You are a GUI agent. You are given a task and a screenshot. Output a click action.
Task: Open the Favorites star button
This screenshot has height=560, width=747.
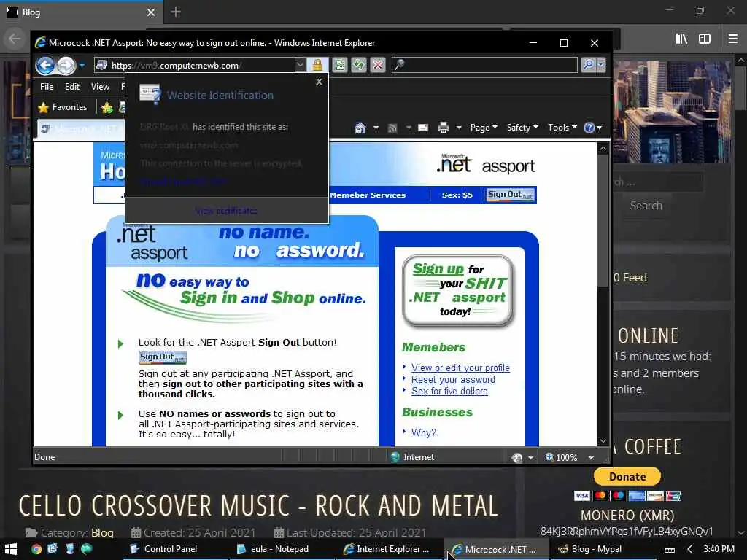(63, 107)
